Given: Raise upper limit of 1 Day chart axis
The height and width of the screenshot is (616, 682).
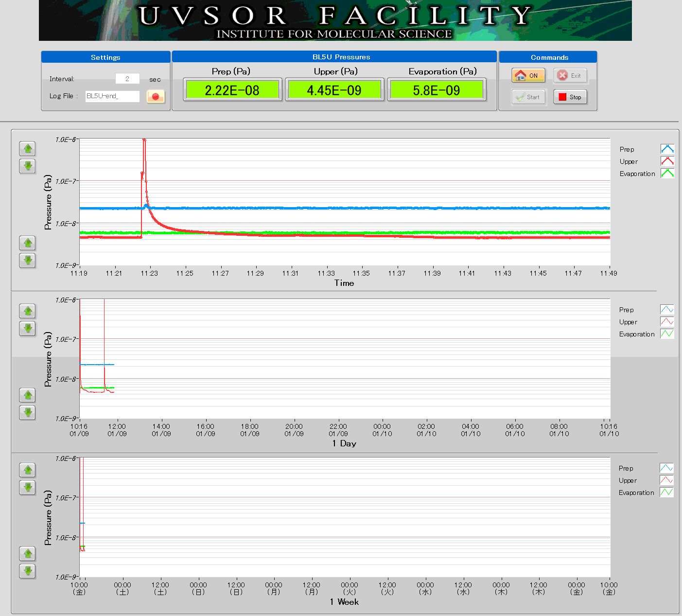Looking at the screenshot, I should point(28,310).
